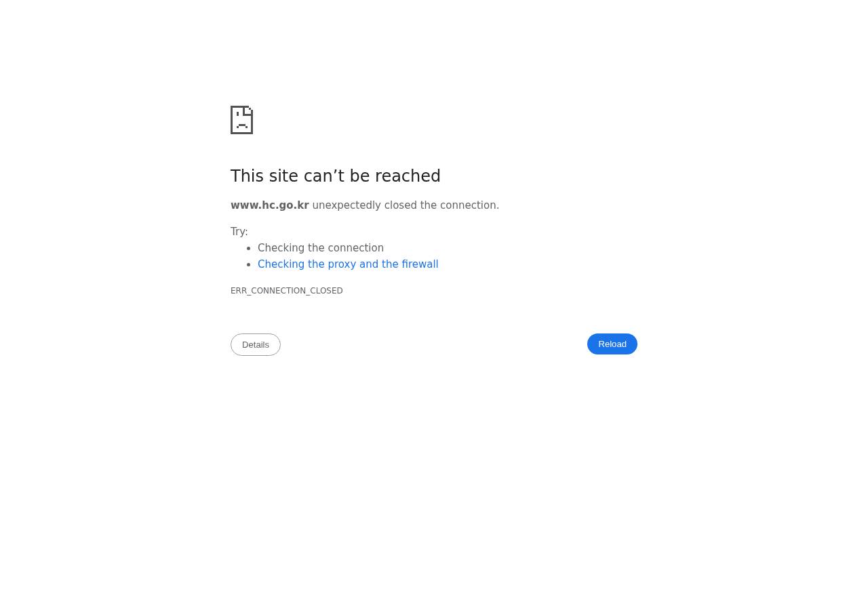Click the word connection in first bullet
Image resolution: width=868 pixels, height=610 pixels.
click(x=355, y=248)
